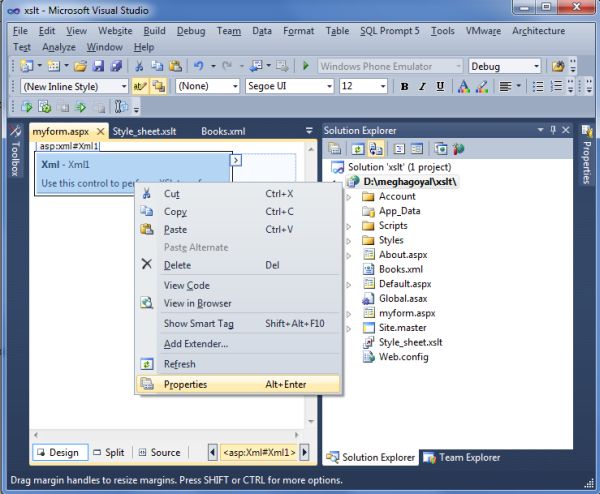Expand the Account folder node
Image resolution: width=600 pixels, height=494 pixels.
[349, 197]
